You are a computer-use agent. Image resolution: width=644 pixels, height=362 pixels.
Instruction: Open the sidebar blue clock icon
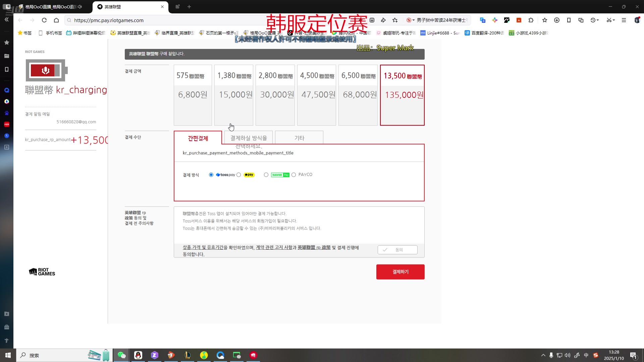(x=7, y=136)
